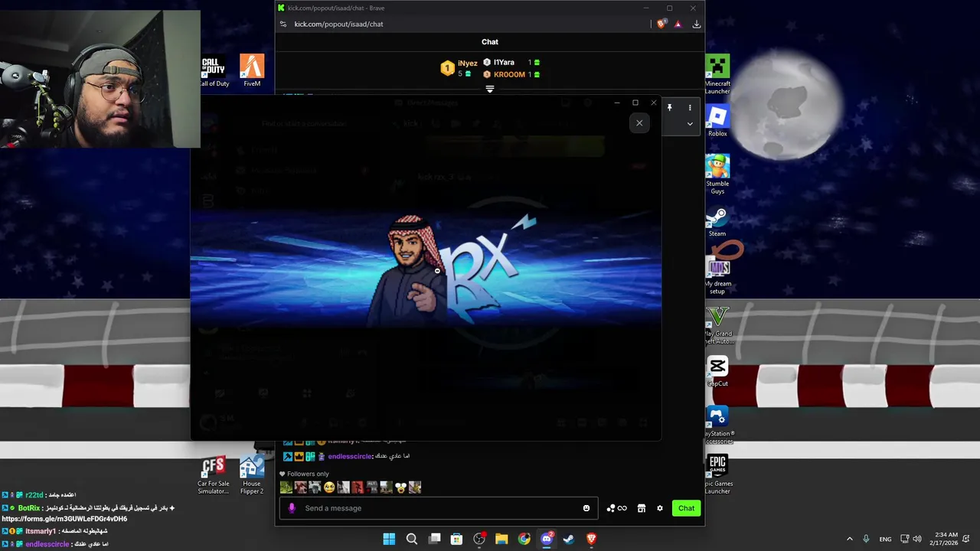Collapse the gifters leaderboard handle

click(490, 90)
